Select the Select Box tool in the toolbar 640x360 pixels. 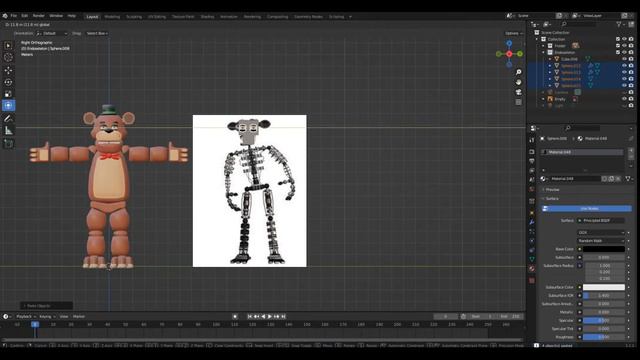pos(8,46)
